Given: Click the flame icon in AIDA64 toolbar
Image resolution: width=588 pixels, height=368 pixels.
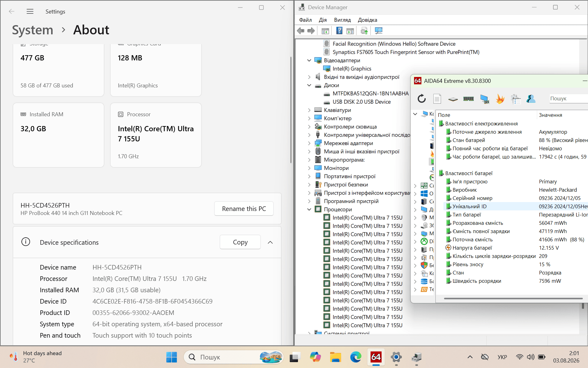Looking at the screenshot, I should click(500, 98).
